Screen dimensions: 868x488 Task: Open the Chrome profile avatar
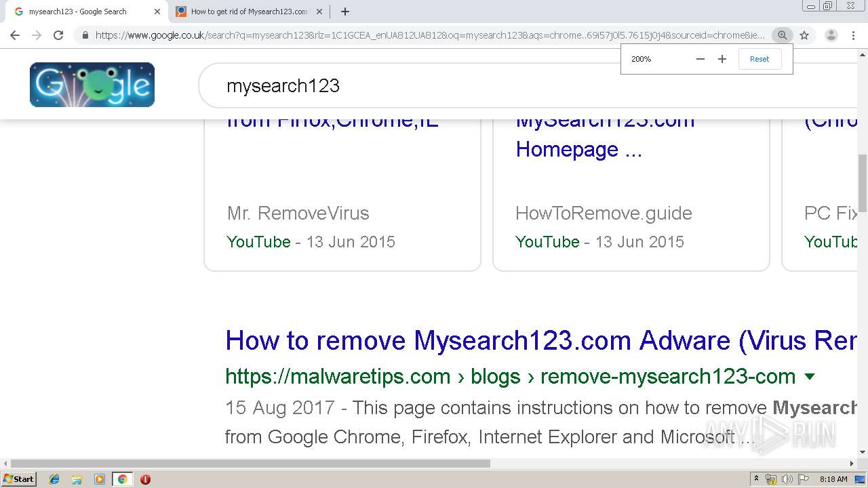click(831, 35)
